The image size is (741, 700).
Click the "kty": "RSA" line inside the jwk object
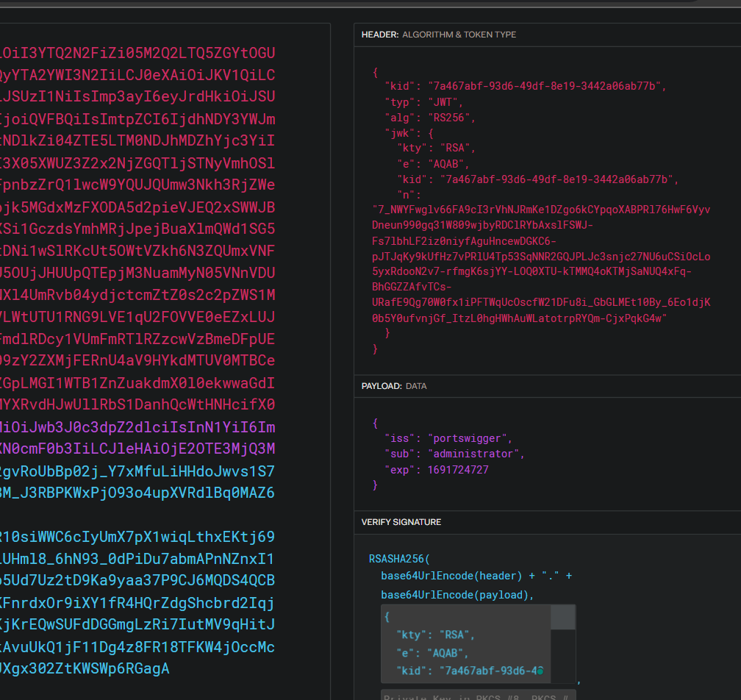[436, 148]
